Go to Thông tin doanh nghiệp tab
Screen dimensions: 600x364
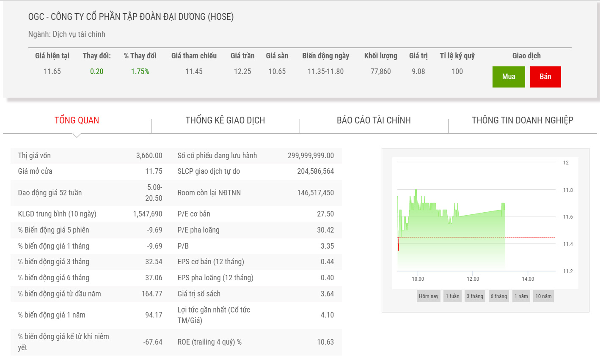coord(522,120)
